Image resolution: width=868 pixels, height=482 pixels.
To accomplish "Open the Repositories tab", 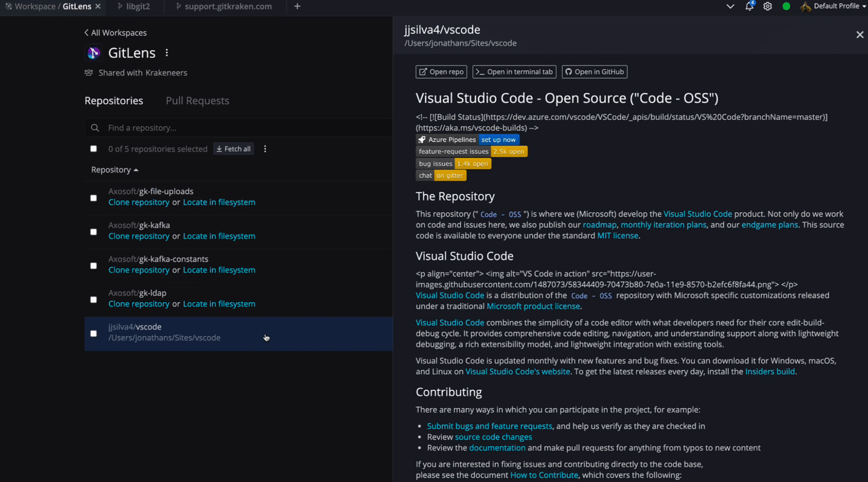I will (114, 101).
